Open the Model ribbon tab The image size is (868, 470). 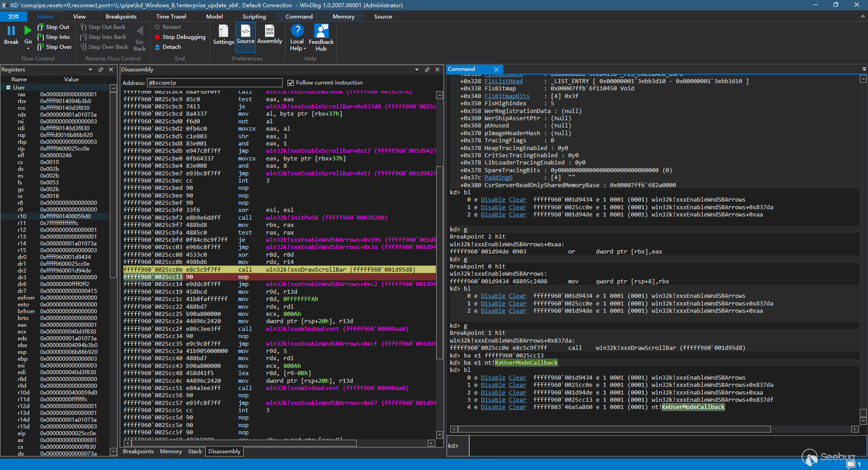pos(214,17)
